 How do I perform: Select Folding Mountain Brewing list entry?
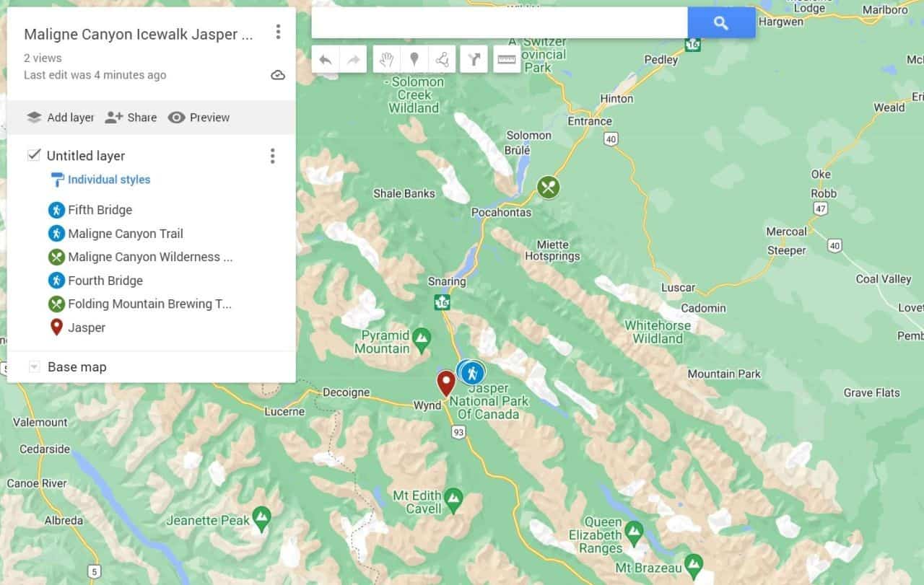point(149,304)
